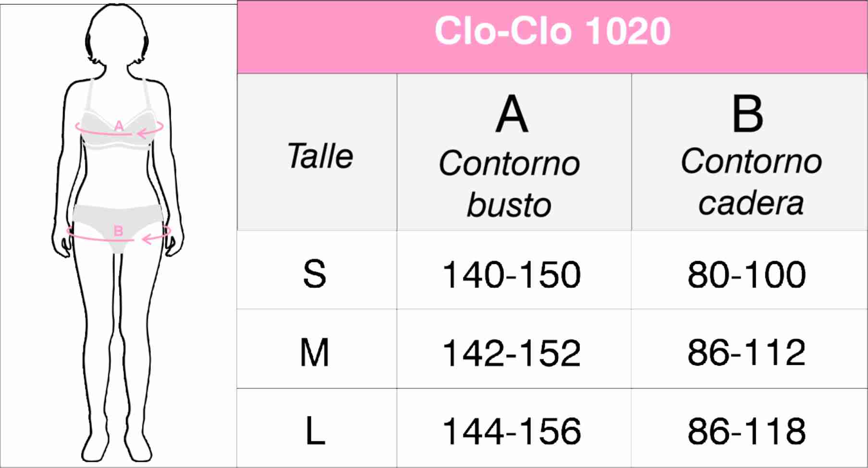Click the pink A label on the bust
This screenshot has height=468, width=868.
point(119,126)
